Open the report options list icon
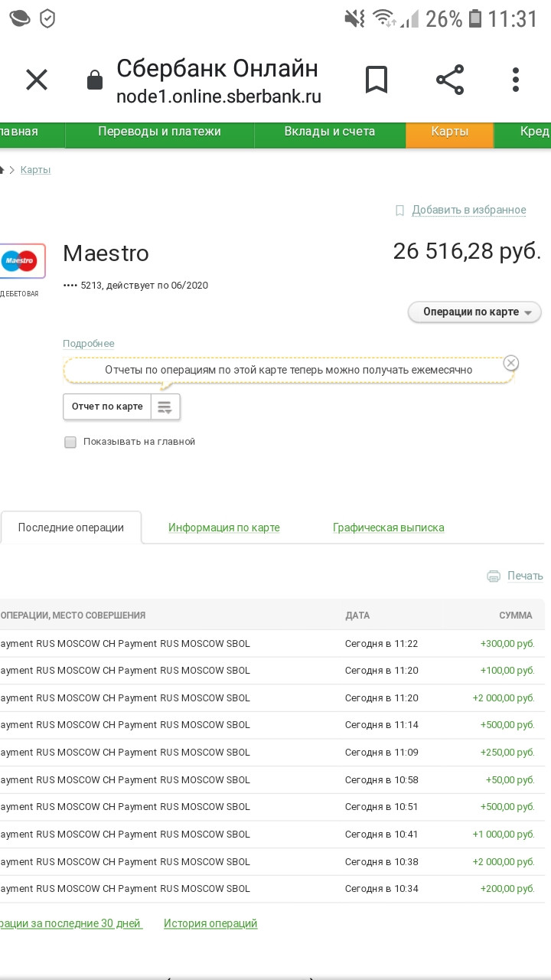 point(165,407)
